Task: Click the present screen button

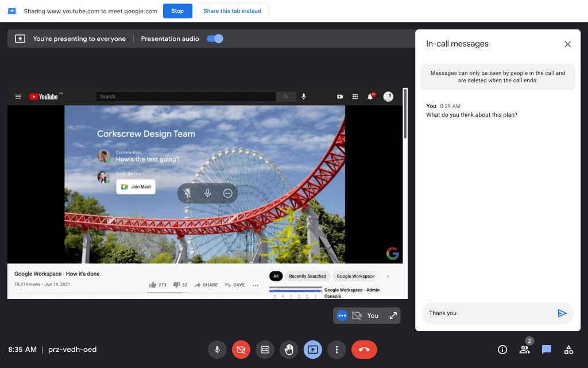Action: 313,350
